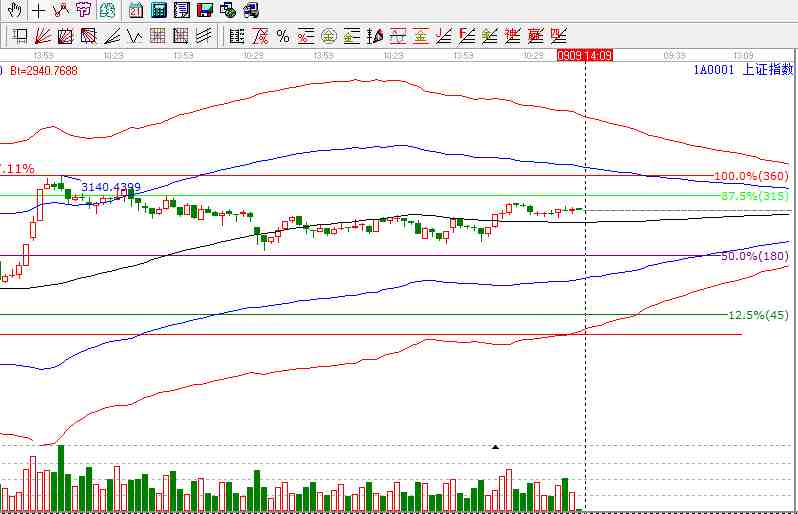Select the square with fan rays tool
The width and height of the screenshot is (798, 514).
click(89, 36)
